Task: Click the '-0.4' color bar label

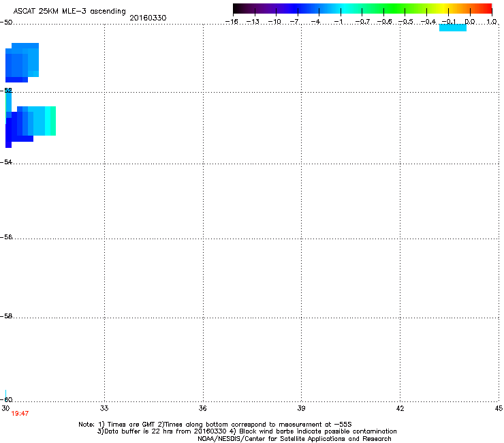Action: 428,22
